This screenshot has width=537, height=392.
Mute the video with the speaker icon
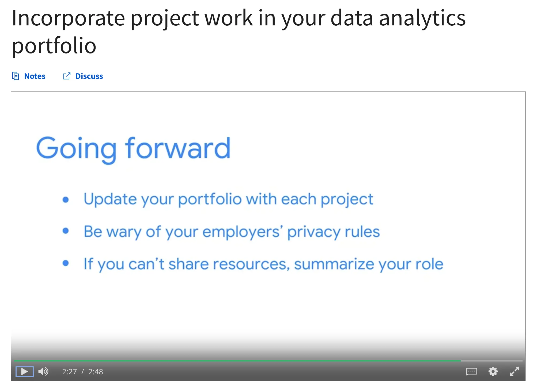(x=43, y=371)
